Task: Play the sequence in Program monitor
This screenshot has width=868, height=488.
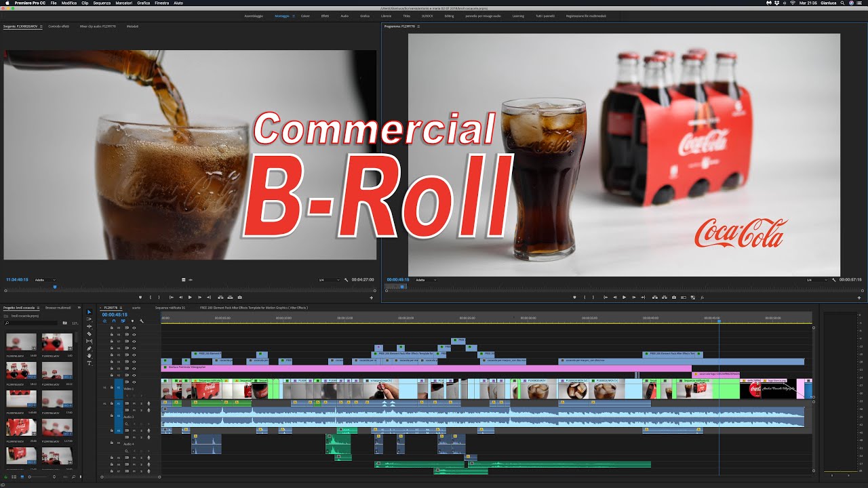Action: [x=624, y=297]
